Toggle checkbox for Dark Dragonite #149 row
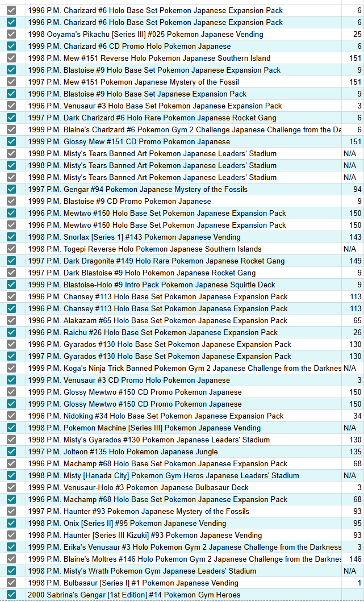Viewport: 364px width, 602px height. point(11,261)
